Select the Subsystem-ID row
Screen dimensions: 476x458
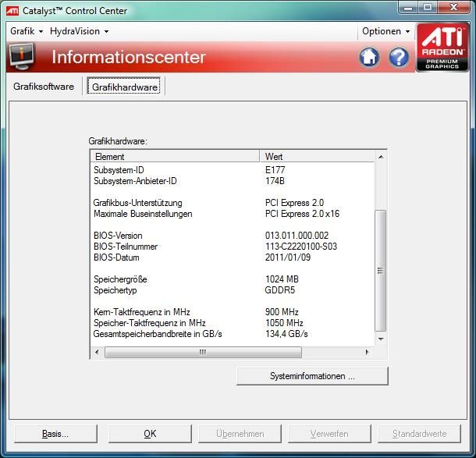pyautogui.click(x=233, y=170)
